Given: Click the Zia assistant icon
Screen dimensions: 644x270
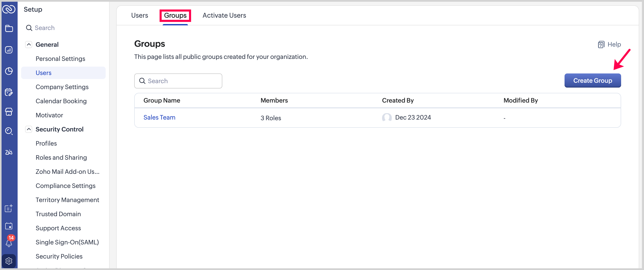Looking at the screenshot, I should click(x=9, y=152).
